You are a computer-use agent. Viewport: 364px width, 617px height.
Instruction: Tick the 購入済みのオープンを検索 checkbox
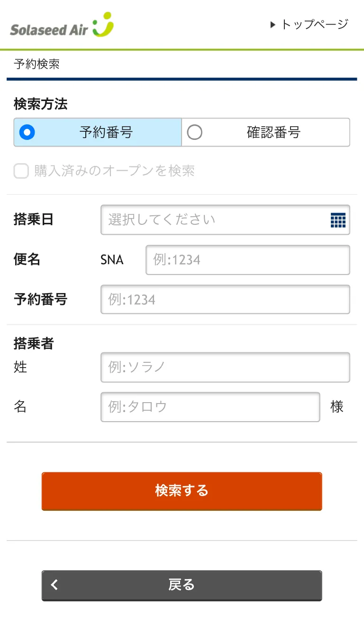tap(21, 171)
